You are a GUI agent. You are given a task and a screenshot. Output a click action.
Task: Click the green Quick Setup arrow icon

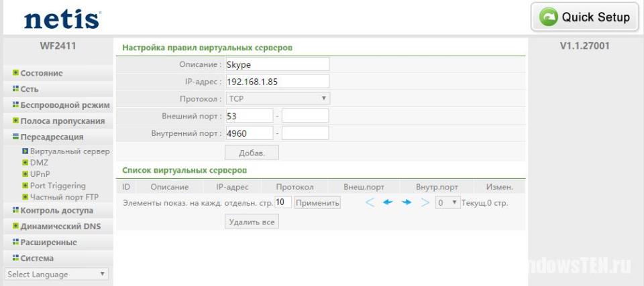click(x=548, y=17)
